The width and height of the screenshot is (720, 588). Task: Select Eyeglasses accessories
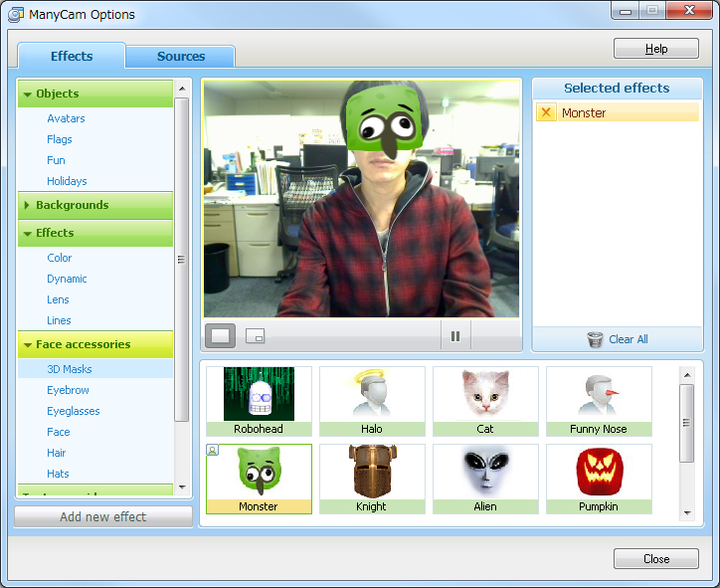tap(74, 411)
